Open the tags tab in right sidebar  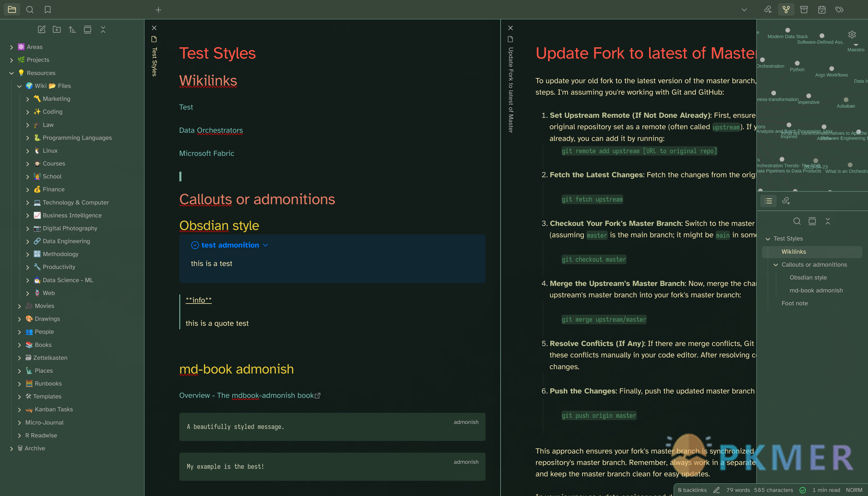coord(839,10)
